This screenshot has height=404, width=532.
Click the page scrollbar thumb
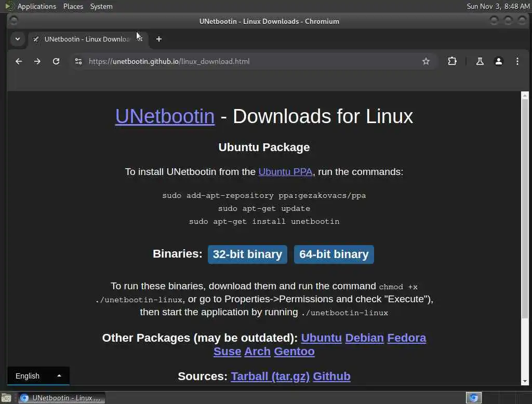pyautogui.click(x=525, y=209)
